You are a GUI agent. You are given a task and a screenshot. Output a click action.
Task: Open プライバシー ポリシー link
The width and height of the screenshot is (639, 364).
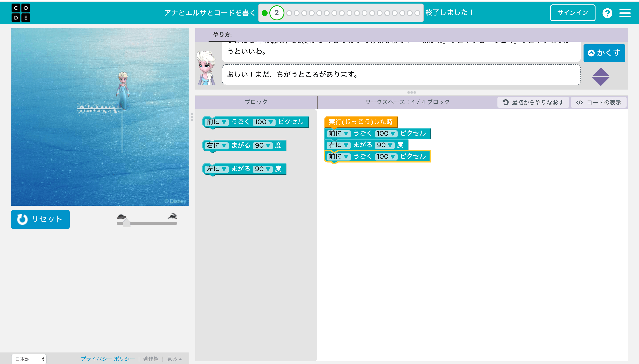coord(108,359)
